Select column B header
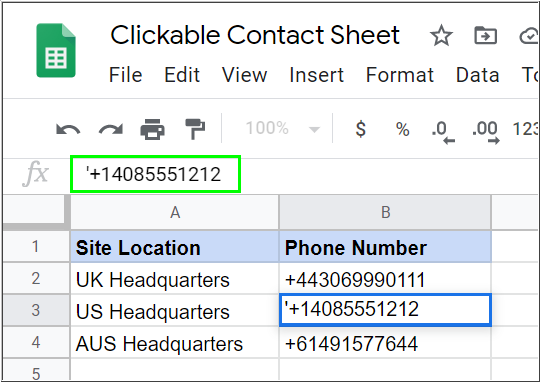 point(385,212)
